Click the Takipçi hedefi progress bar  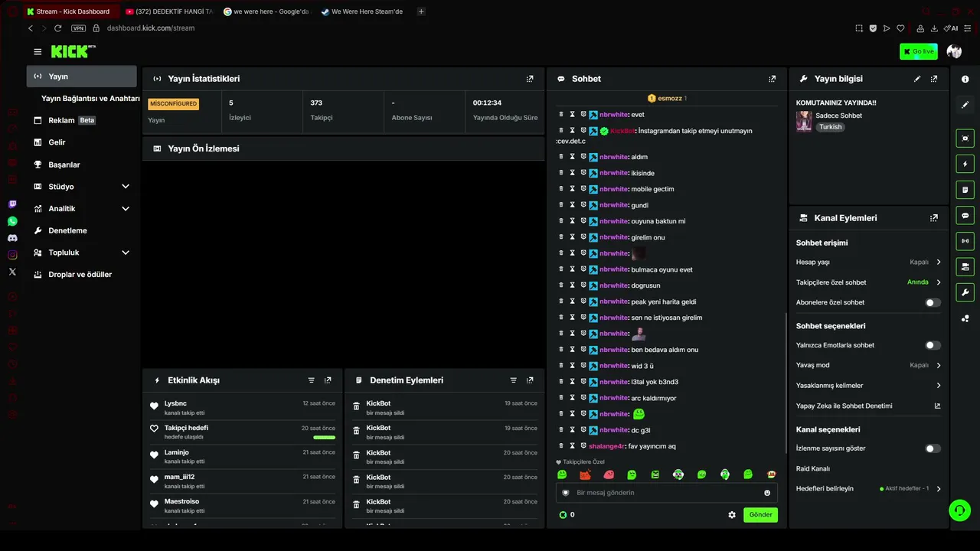[325, 438]
